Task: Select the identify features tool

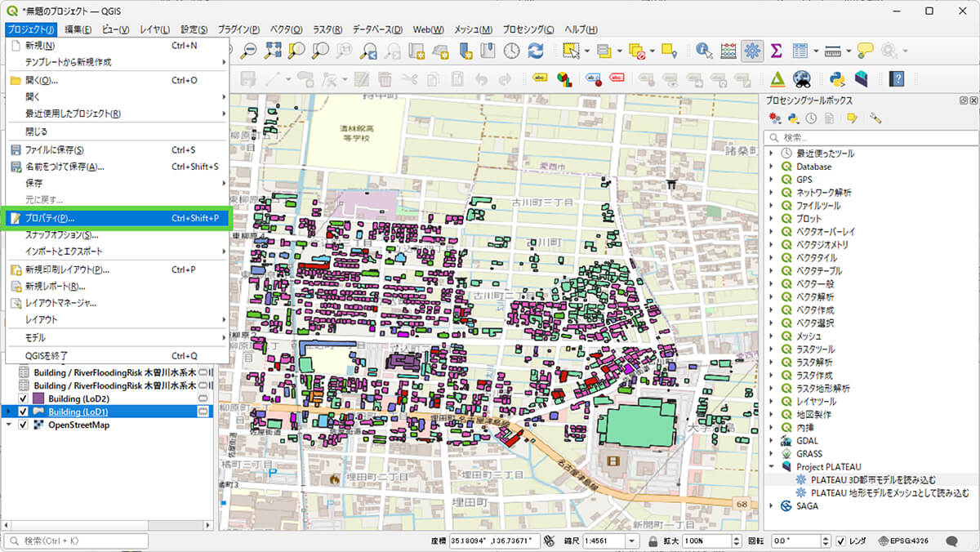Action: pyautogui.click(x=703, y=51)
